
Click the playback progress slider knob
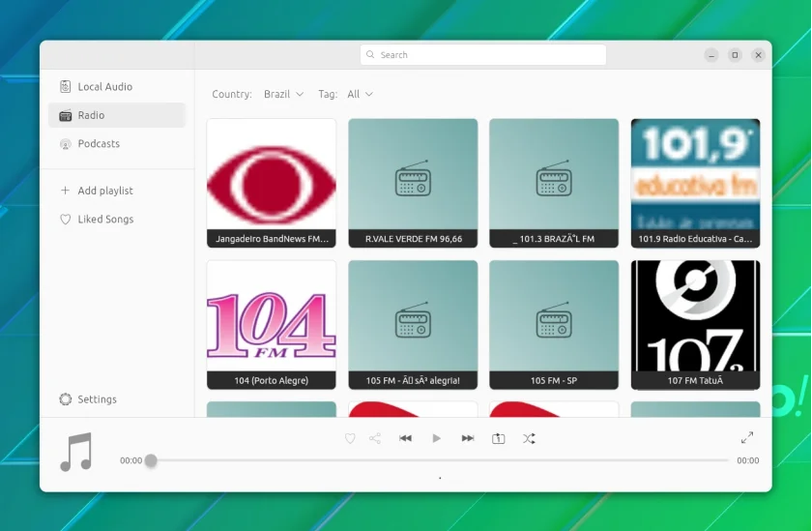(151, 460)
